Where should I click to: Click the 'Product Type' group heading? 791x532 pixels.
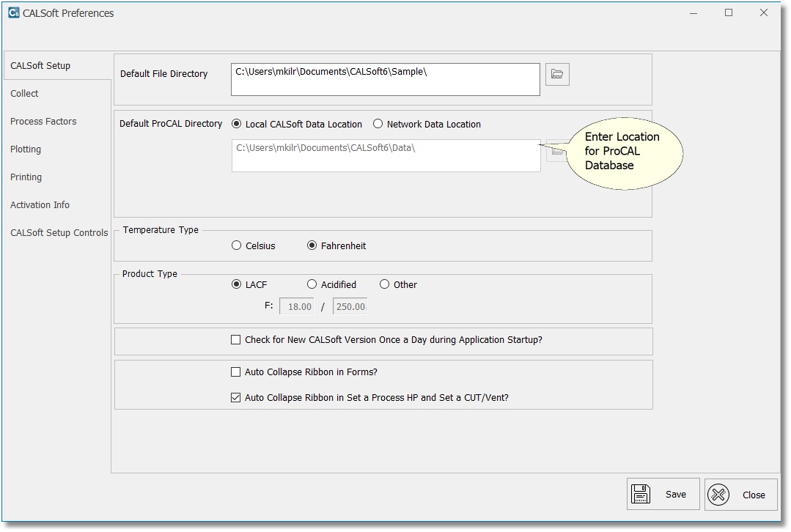(x=150, y=274)
